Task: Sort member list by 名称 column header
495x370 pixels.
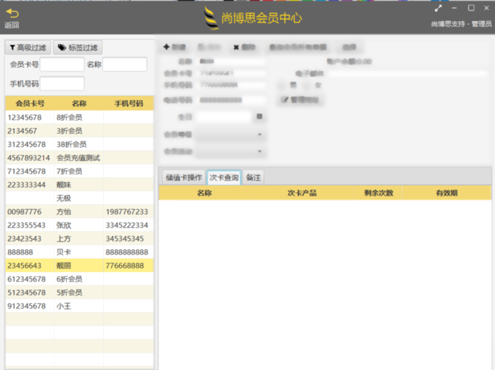Action: point(79,104)
